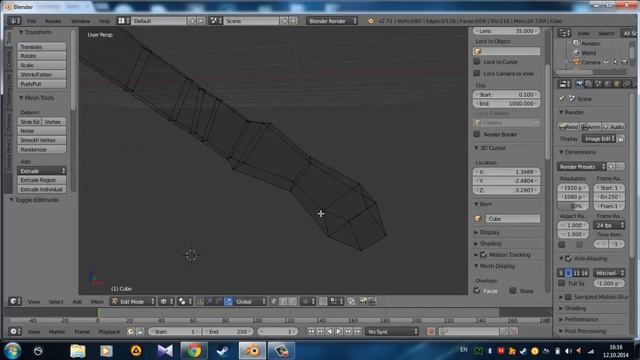Click the Smooth Vertex button

coord(42,140)
